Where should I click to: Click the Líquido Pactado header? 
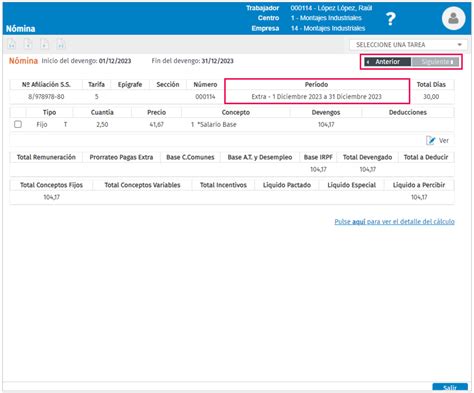click(x=287, y=185)
